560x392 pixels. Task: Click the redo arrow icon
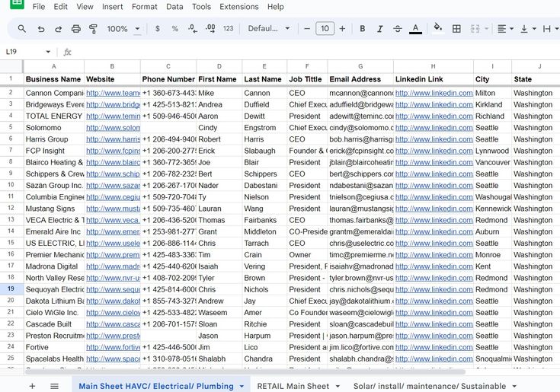[x=58, y=29]
